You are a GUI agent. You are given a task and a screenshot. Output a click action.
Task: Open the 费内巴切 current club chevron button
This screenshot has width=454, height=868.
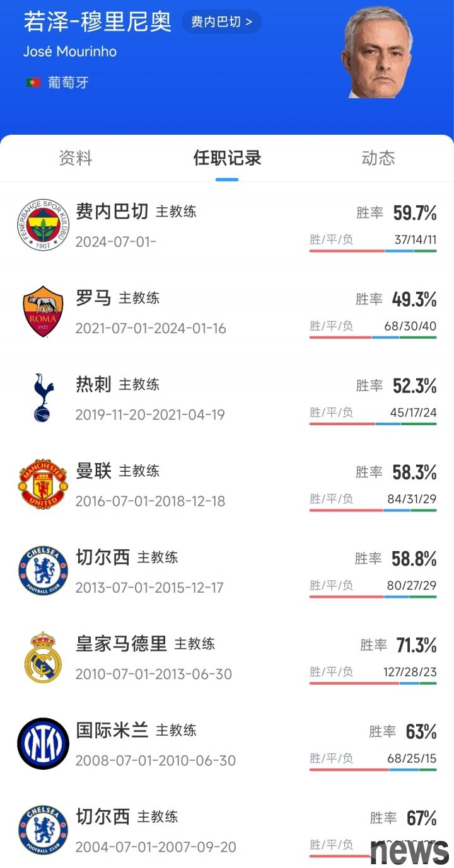point(221,22)
